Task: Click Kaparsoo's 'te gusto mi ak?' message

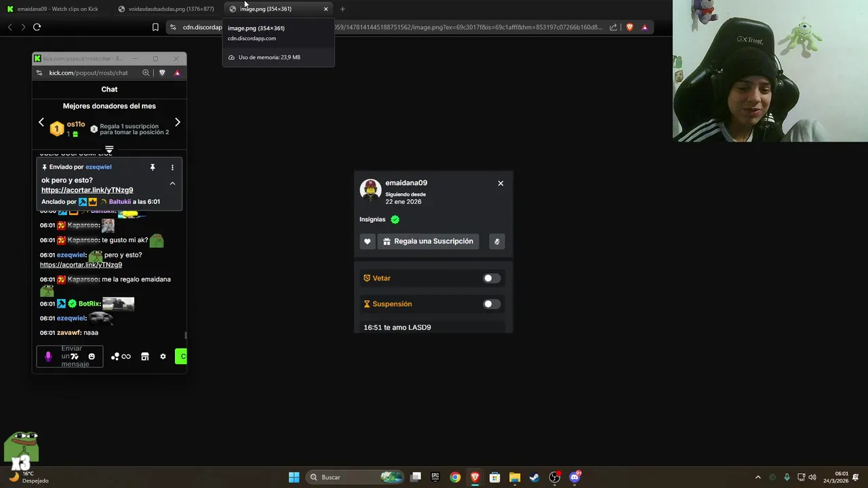Action: coord(125,240)
